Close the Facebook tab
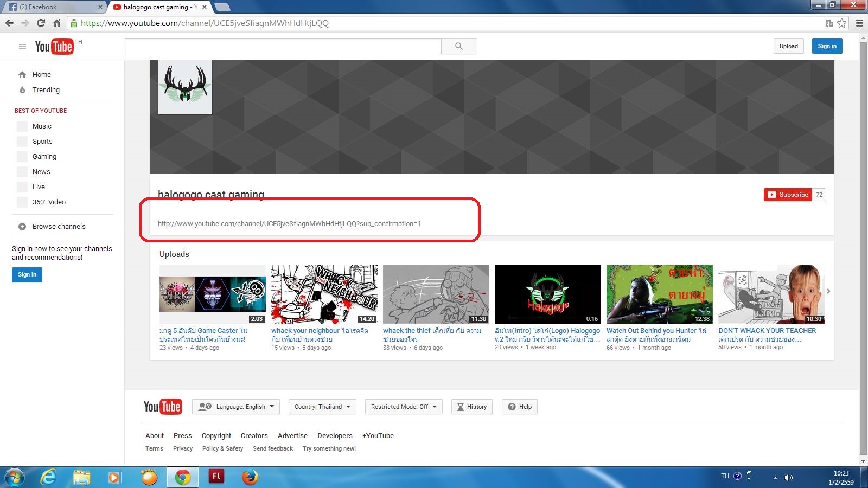Image resolution: width=868 pixels, height=488 pixels. click(x=100, y=7)
